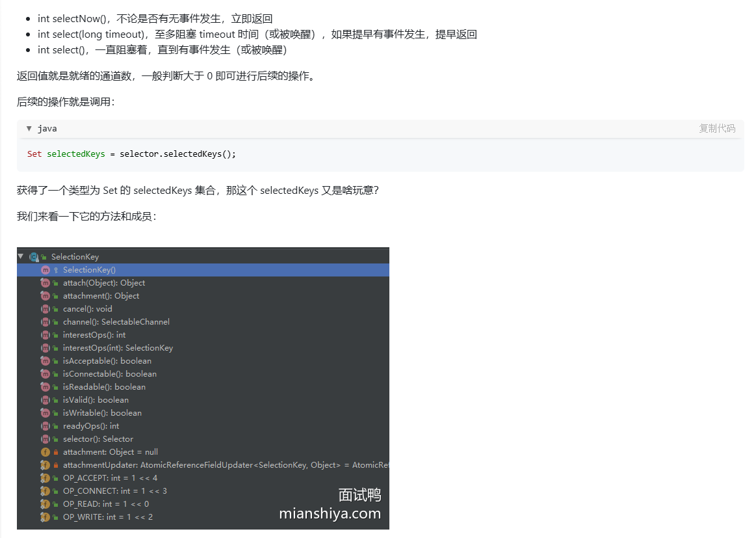This screenshot has height=538, width=756.
Task: Click the int select() bullet item
Action: (x=163, y=49)
